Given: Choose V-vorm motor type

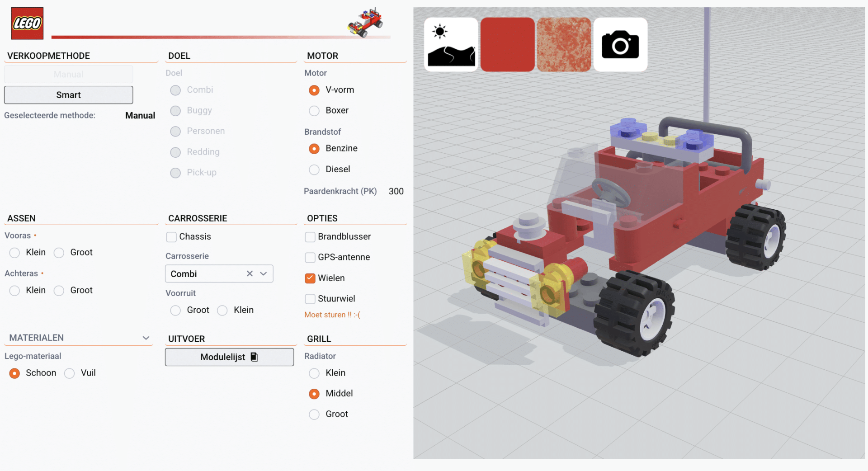Looking at the screenshot, I should click(314, 90).
